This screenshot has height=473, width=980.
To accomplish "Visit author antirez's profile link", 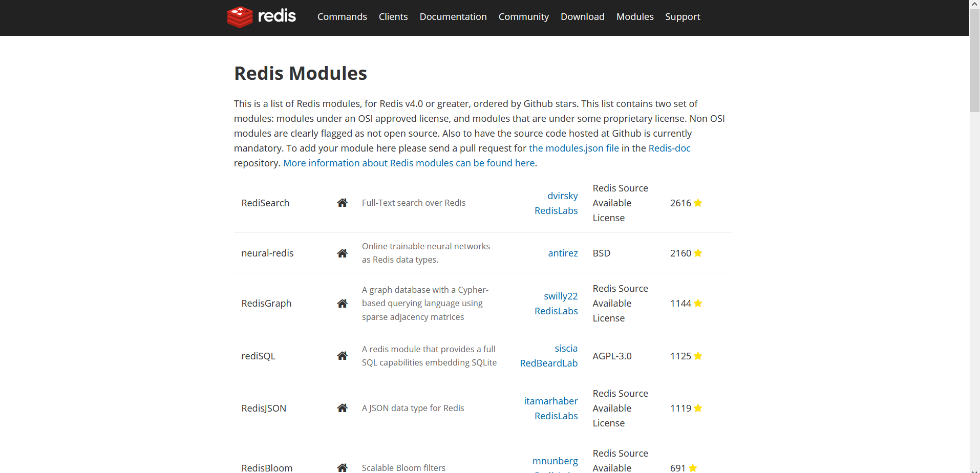I will (x=563, y=253).
